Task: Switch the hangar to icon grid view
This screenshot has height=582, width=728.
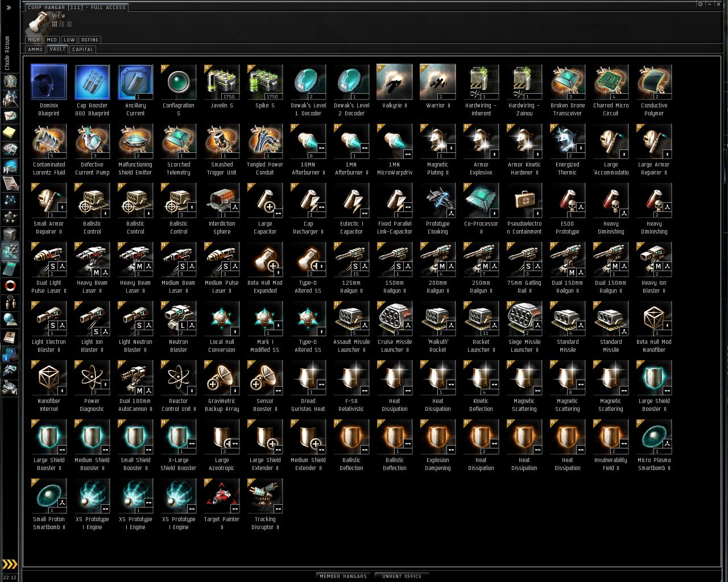Action: pyautogui.click(x=55, y=24)
